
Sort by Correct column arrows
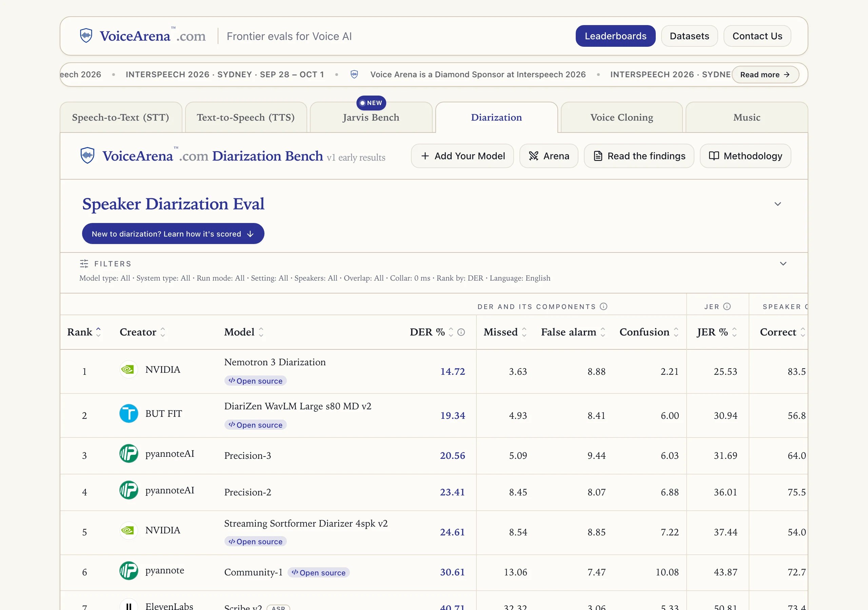coord(803,332)
